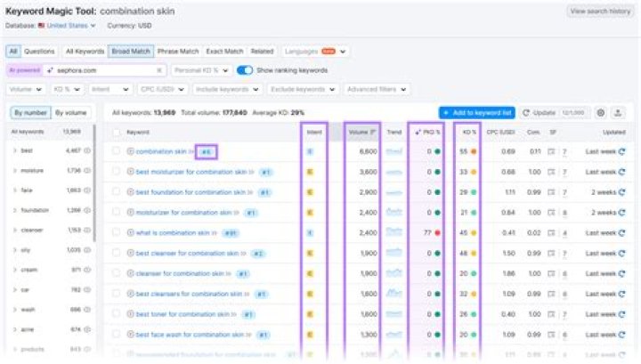The width and height of the screenshot is (641, 364).
Task: Check best moisturizer for combination skin checkbox
Action: click(117, 171)
